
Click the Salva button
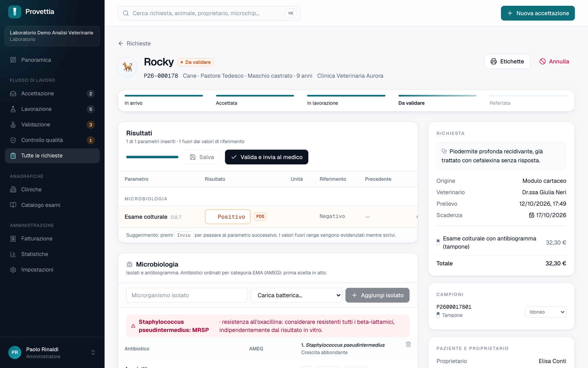tap(202, 157)
